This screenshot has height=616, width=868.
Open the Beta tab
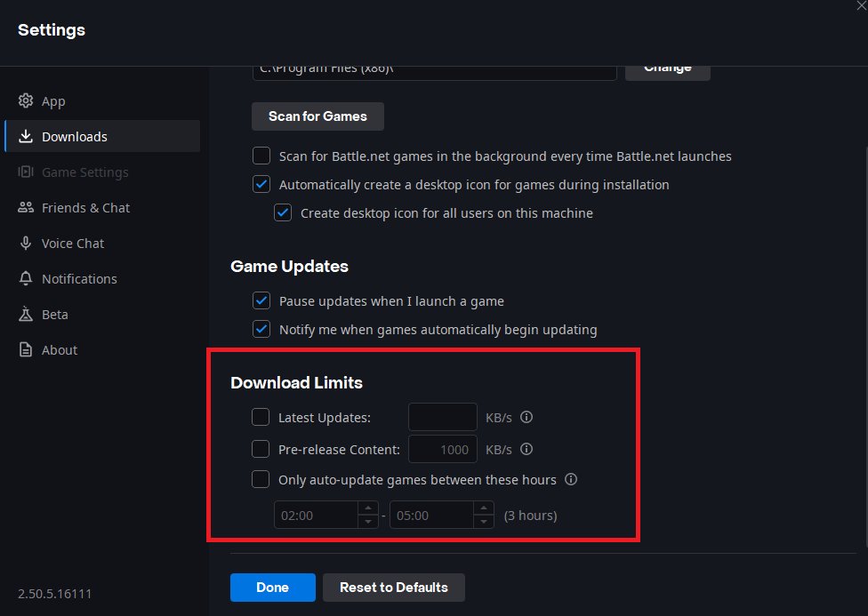point(102,314)
